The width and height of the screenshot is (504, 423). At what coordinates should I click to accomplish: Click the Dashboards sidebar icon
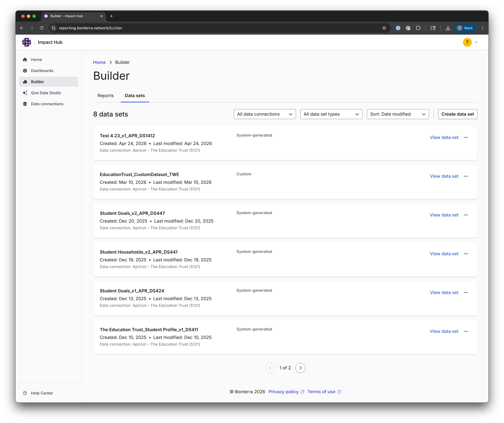(25, 71)
